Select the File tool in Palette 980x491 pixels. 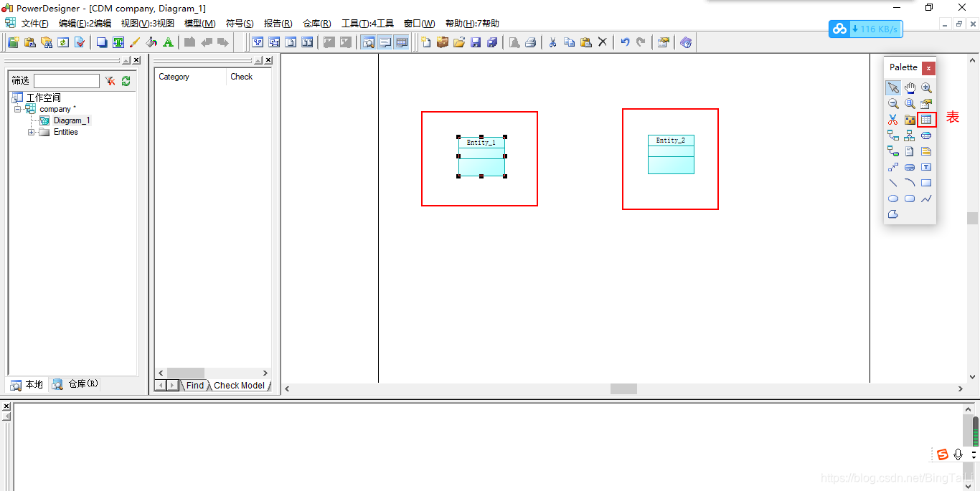910,151
